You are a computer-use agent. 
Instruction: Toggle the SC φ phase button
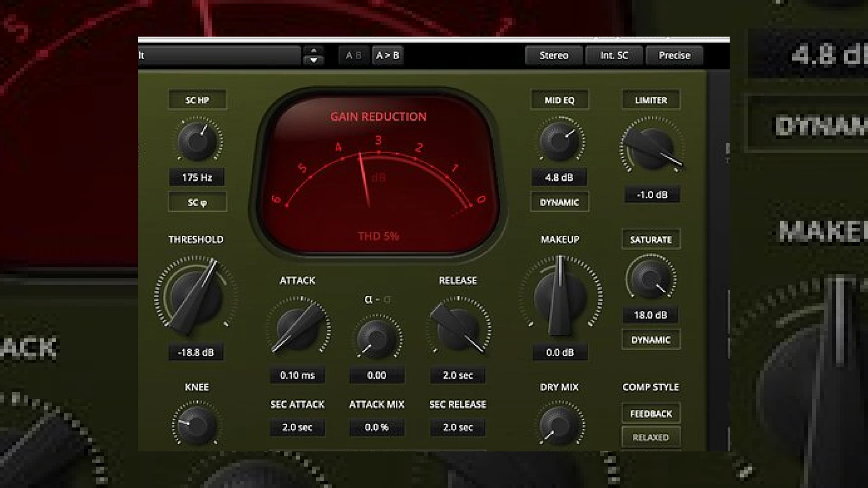click(x=197, y=202)
